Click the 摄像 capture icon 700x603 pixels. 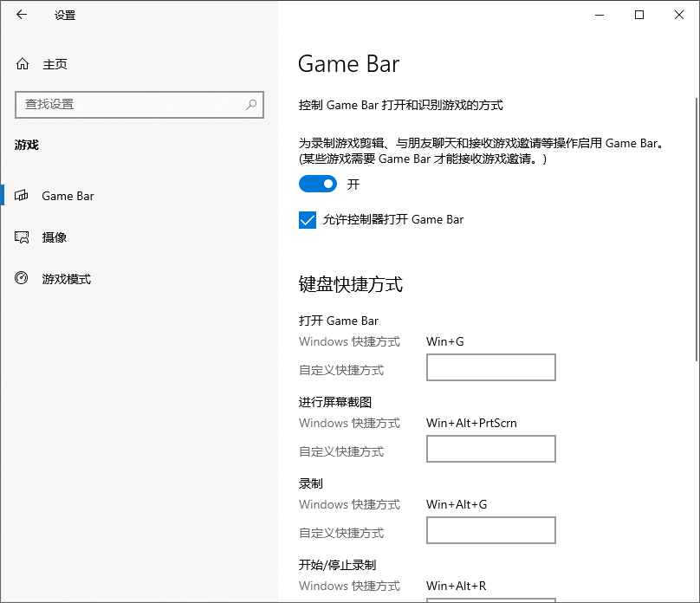click(22, 237)
